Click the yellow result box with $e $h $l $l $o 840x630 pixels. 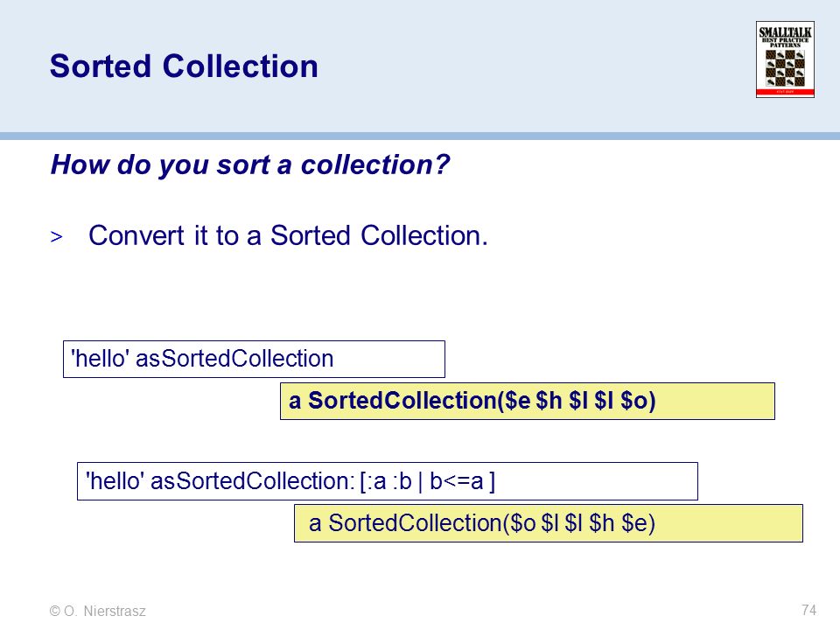click(527, 401)
